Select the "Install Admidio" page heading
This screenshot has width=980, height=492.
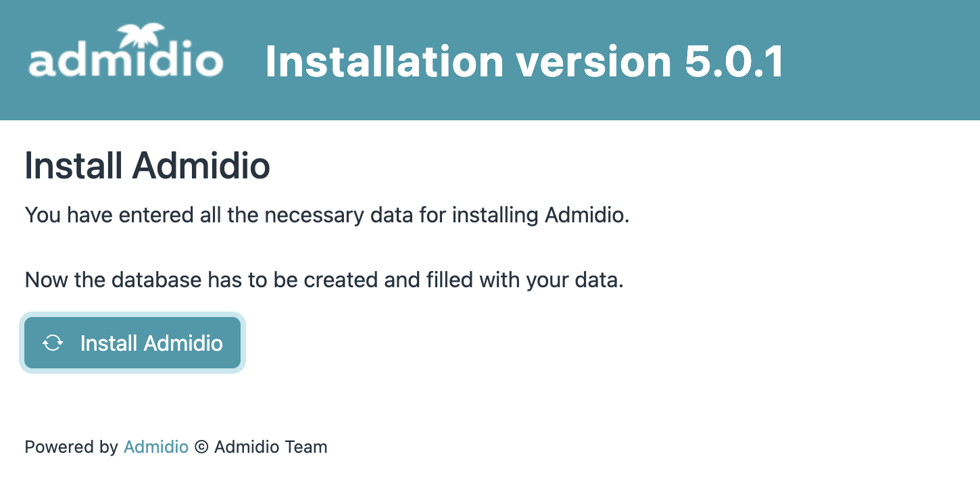pyautogui.click(x=147, y=166)
